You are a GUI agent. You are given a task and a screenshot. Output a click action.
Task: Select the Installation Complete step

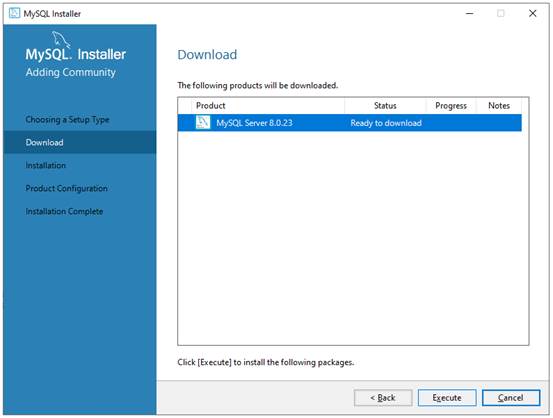click(64, 211)
